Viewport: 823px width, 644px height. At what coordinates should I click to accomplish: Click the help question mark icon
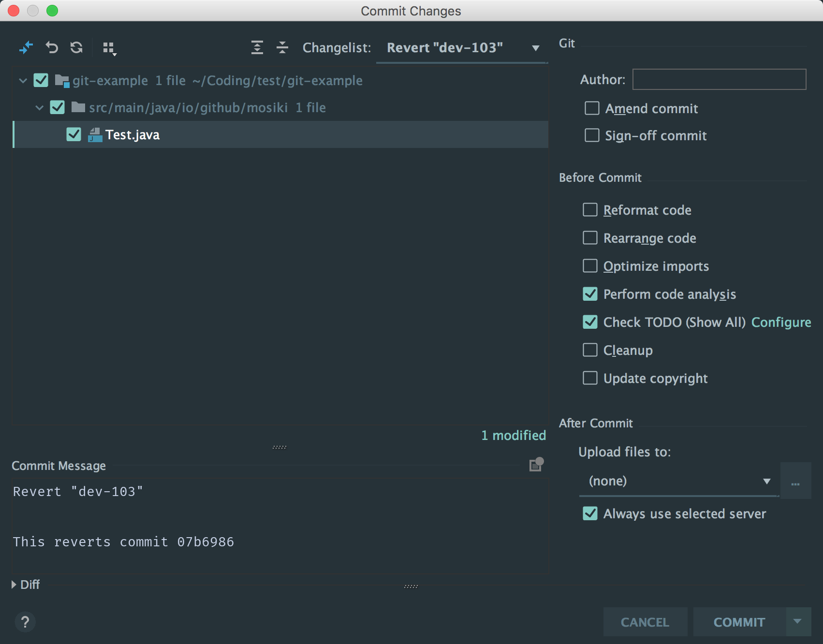click(x=25, y=622)
